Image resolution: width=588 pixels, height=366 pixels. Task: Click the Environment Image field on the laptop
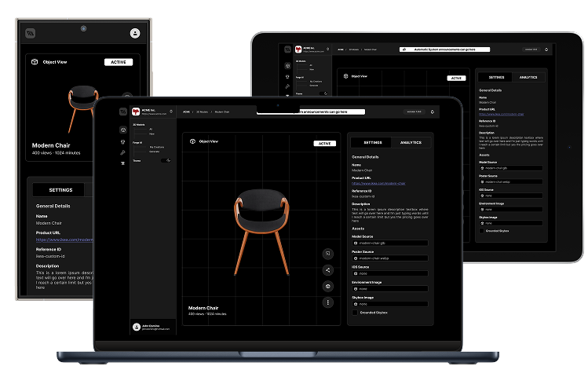[390, 289]
